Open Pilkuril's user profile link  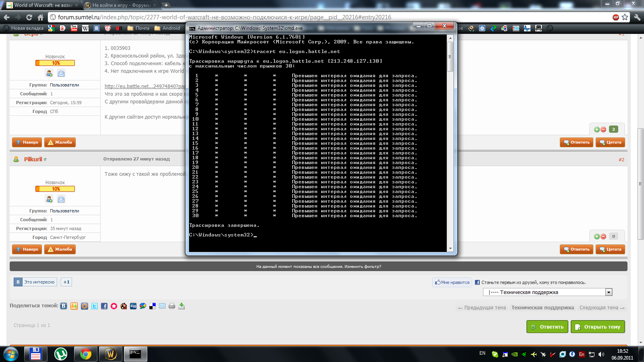pyautogui.click(x=33, y=159)
